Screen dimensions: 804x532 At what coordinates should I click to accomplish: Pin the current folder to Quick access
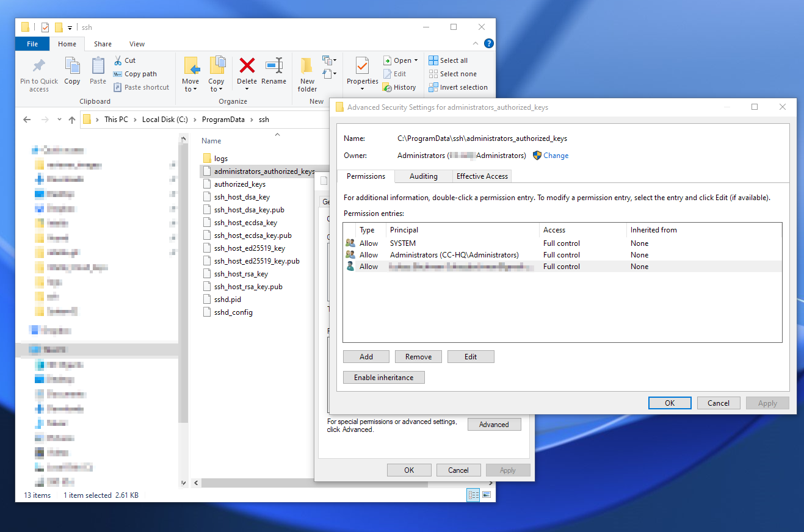pos(38,73)
